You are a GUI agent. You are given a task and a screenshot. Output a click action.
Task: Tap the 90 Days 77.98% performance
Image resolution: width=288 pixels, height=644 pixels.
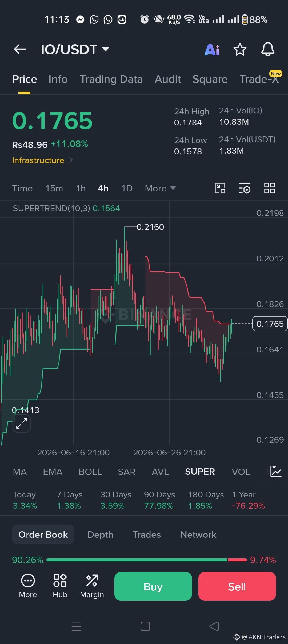pos(159,500)
